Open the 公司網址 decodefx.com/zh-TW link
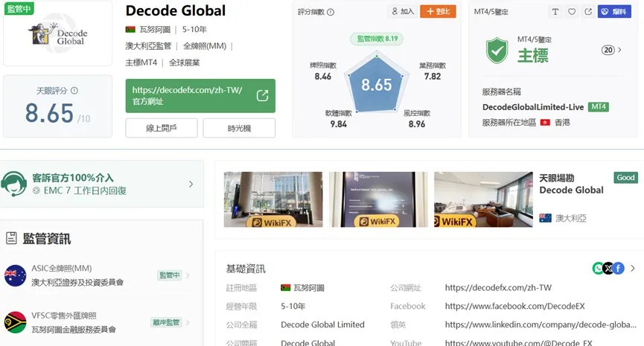 tap(498, 288)
